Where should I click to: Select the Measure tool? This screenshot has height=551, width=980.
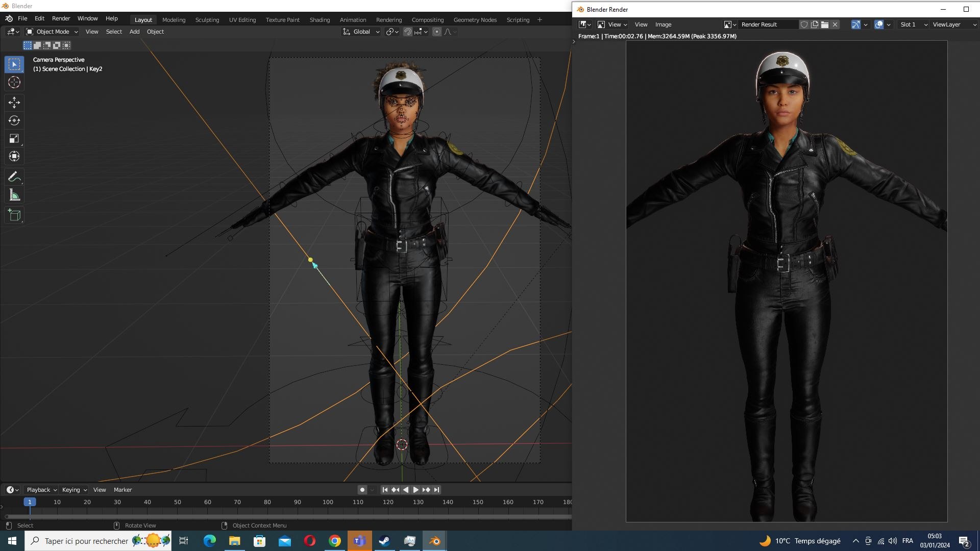pyautogui.click(x=14, y=195)
